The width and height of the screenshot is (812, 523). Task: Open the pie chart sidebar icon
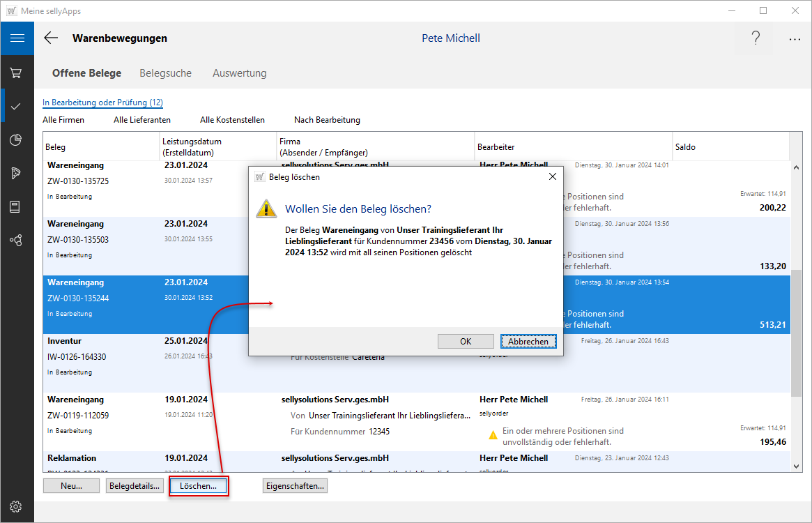(16, 140)
